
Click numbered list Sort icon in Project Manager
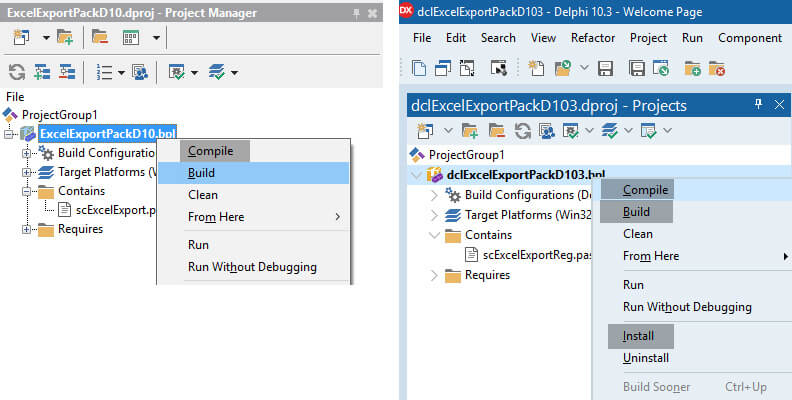104,72
